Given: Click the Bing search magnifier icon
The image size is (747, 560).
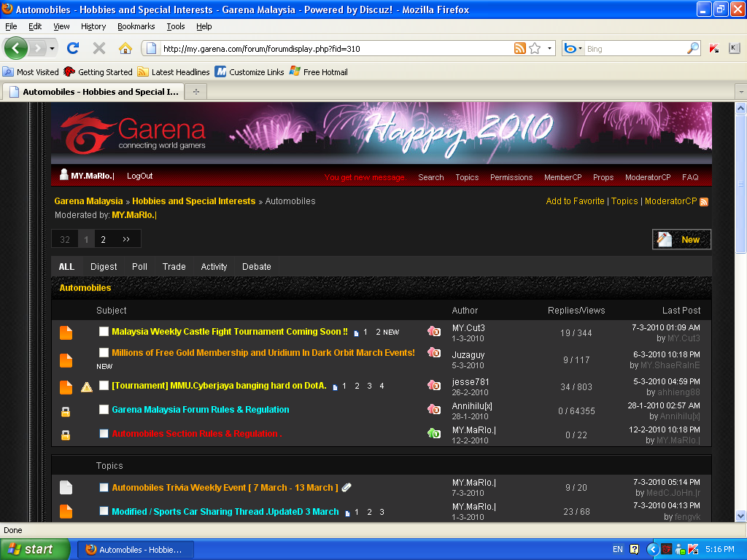Looking at the screenshot, I should click(x=693, y=48).
